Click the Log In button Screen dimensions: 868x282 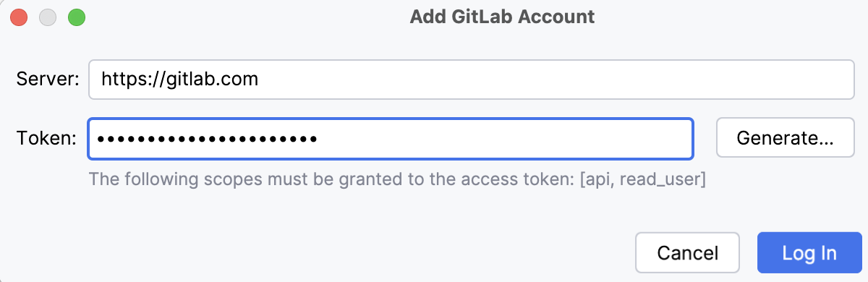coord(809,253)
